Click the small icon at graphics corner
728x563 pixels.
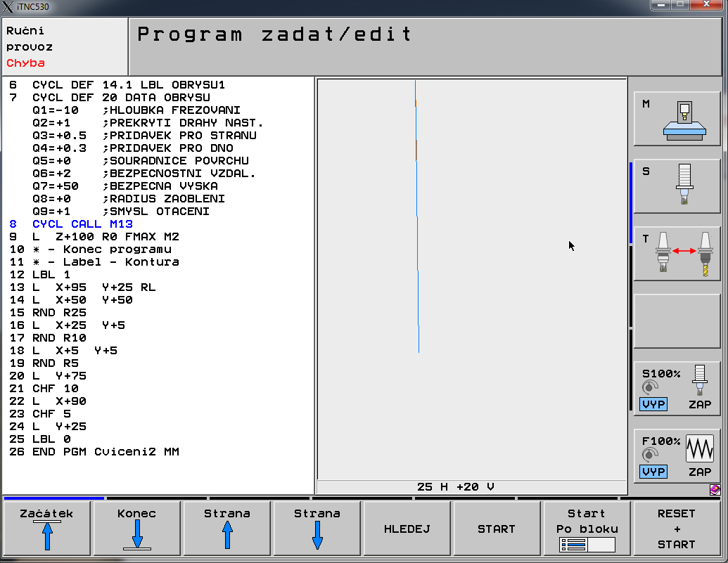point(715,488)
